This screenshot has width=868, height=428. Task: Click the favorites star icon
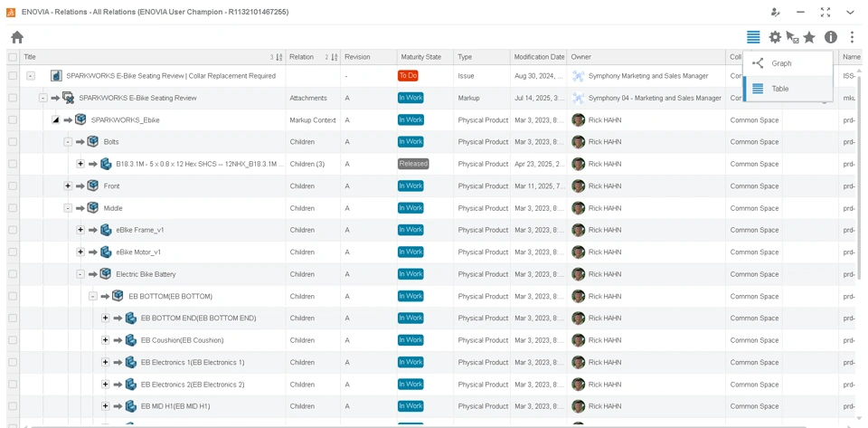coord(809,37)
